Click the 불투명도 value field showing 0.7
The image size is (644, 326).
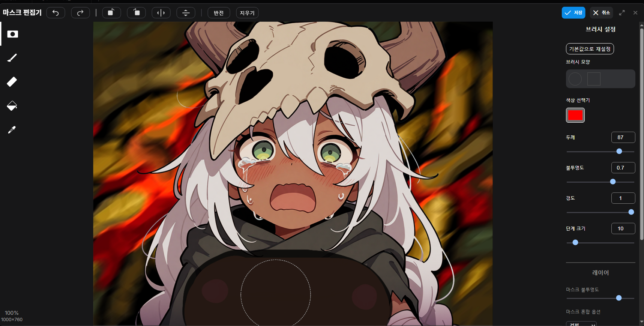click(x=623, y=168)
